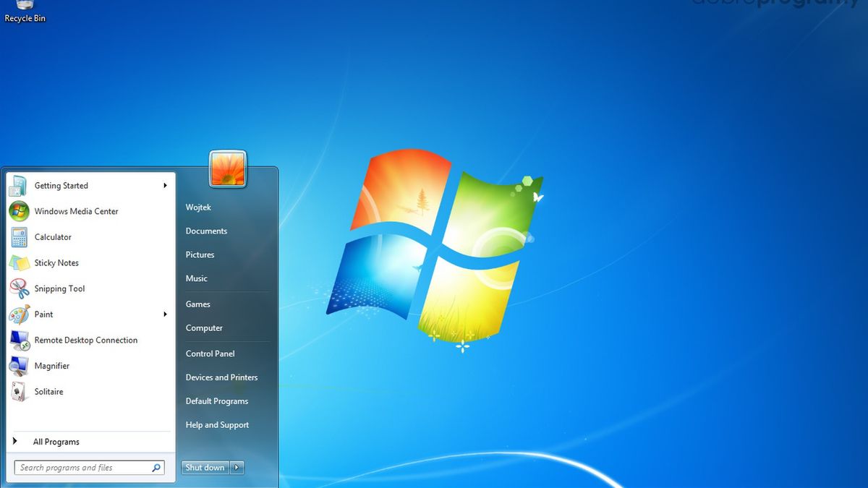The width and height of the screenshot is (868, 488).
Task: Open the Wojtek user folder
Action: 198,207
